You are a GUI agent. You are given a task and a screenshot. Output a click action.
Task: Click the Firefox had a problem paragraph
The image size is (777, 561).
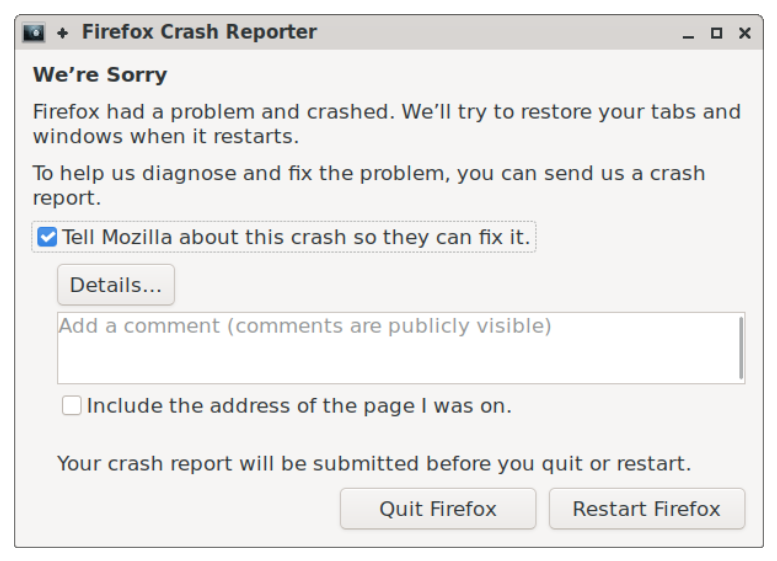click(x=387, y=124)
